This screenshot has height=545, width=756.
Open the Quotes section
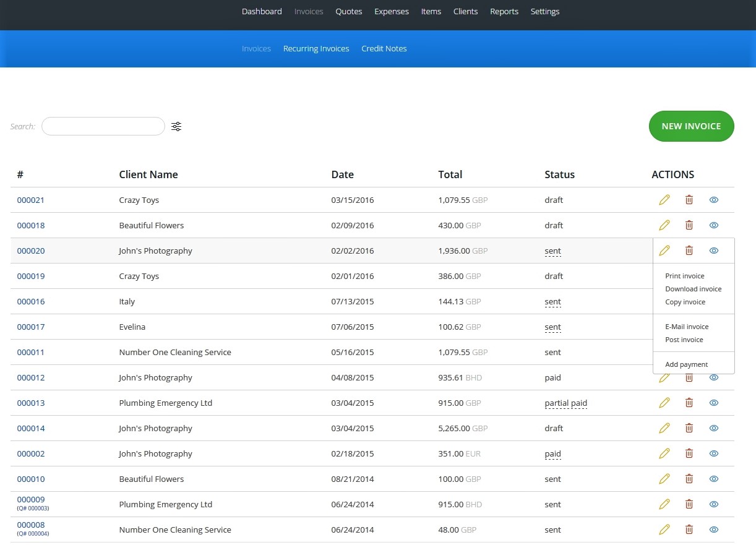(349, 11)
